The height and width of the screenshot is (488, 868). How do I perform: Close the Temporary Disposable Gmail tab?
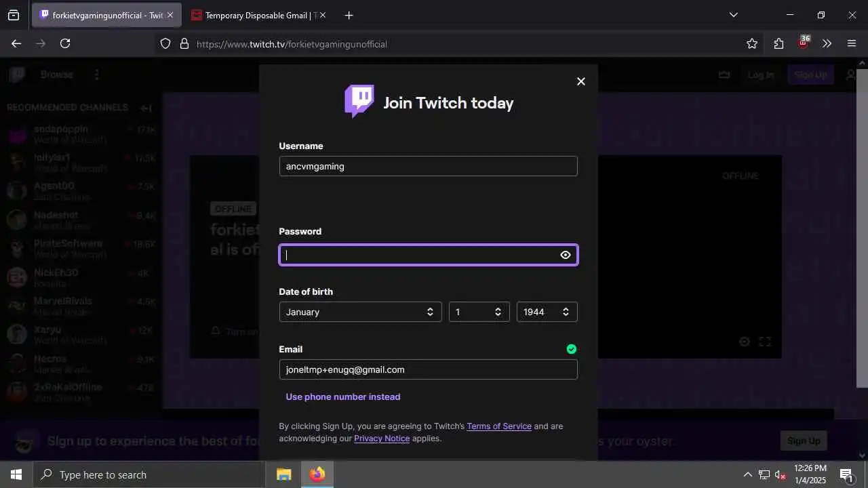pos(322,15)
